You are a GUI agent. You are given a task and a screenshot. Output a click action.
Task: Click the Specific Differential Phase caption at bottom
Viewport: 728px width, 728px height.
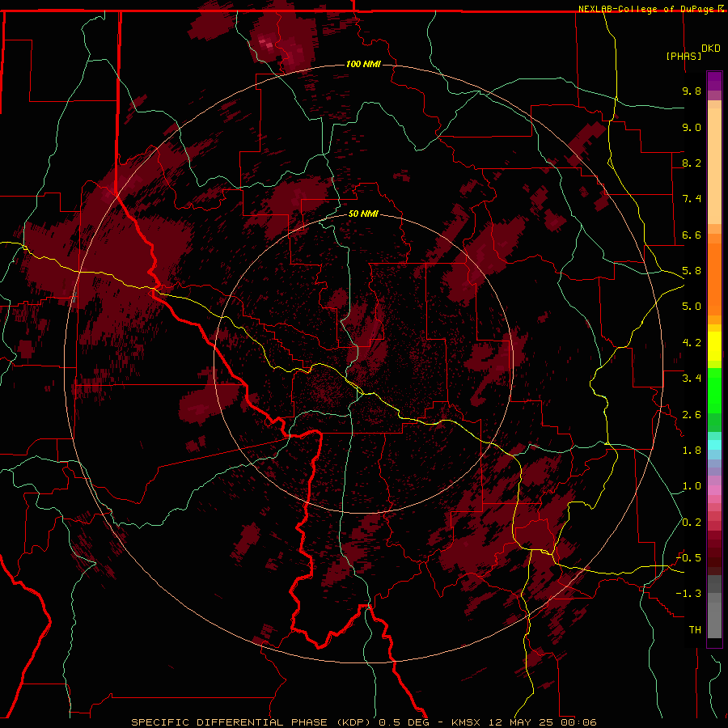point(363,722)
